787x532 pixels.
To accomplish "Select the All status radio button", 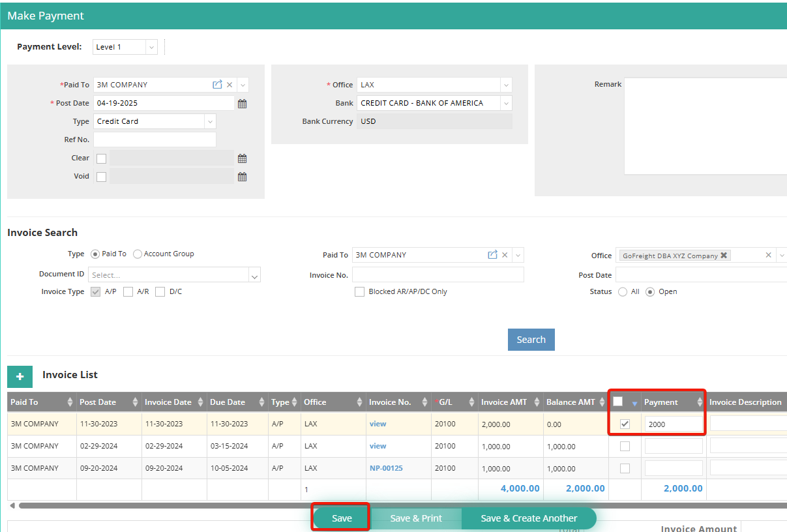I will pos(623,292).
